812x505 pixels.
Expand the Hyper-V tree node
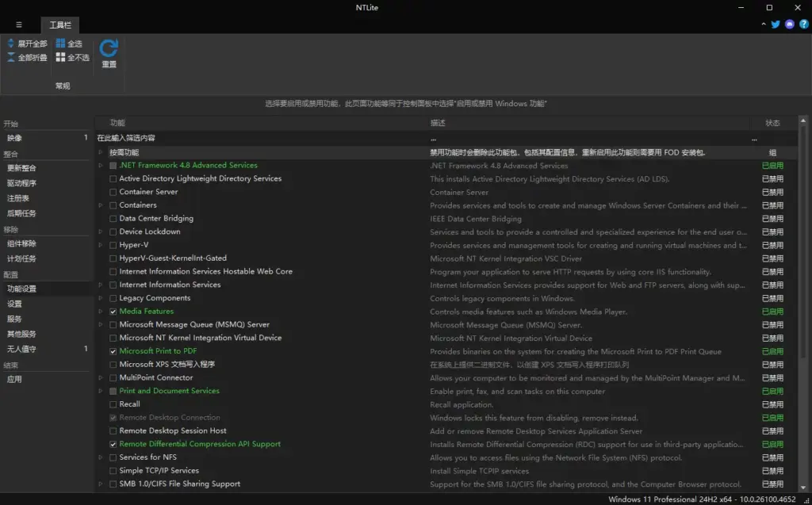tap(101, 245)
